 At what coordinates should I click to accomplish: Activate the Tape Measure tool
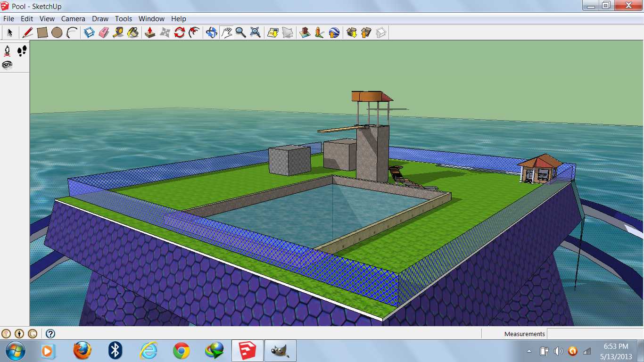[118, 33]
